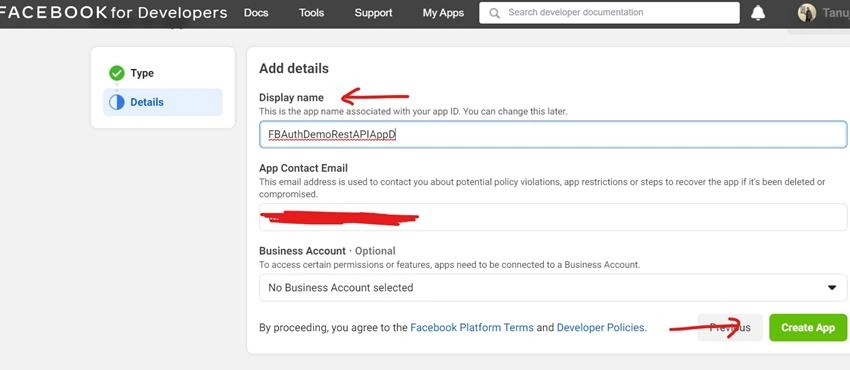Open Developer Policies link

[x=601, y=327]
